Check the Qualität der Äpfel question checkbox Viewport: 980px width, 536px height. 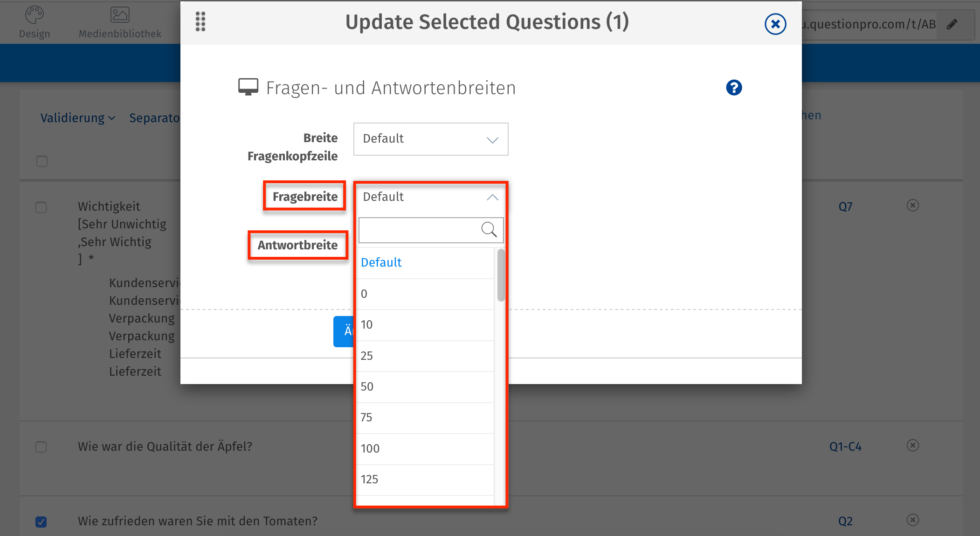point(41,447)
